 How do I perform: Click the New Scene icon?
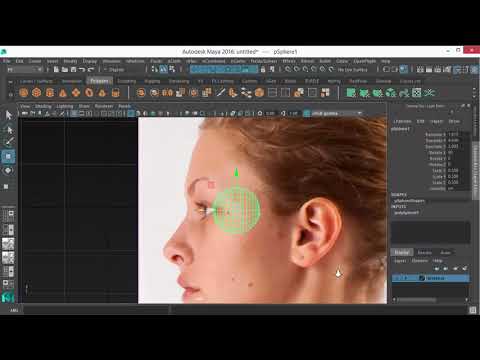pyautogui.click(x=56, y=69)
